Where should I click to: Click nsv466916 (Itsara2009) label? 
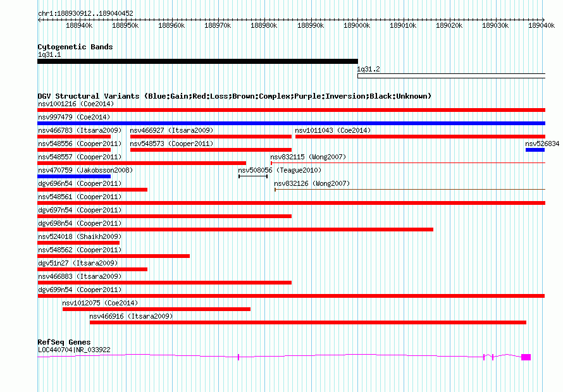point(131,316)
